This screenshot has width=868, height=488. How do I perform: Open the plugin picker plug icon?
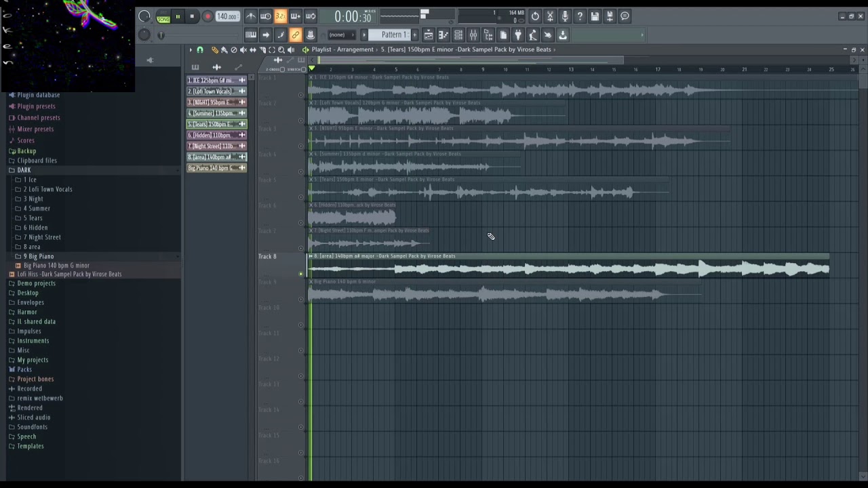point(518,35)
